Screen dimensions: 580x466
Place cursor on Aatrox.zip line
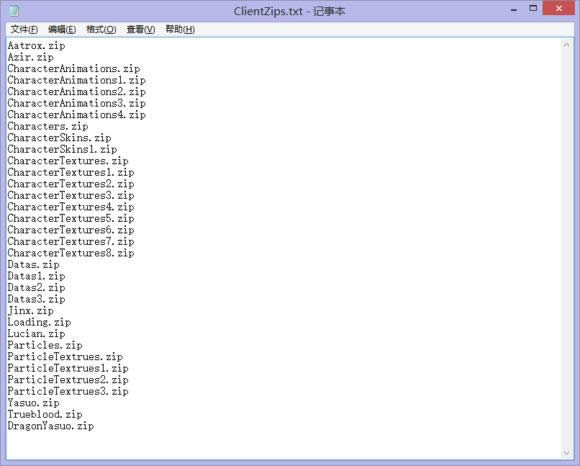tap(36, 45)
